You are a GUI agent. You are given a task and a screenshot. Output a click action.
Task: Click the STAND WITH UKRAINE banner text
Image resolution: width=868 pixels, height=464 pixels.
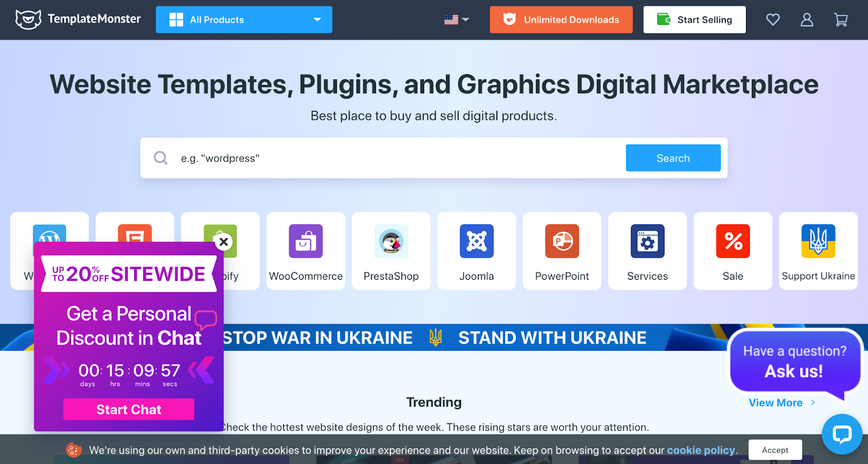(552, 338)
